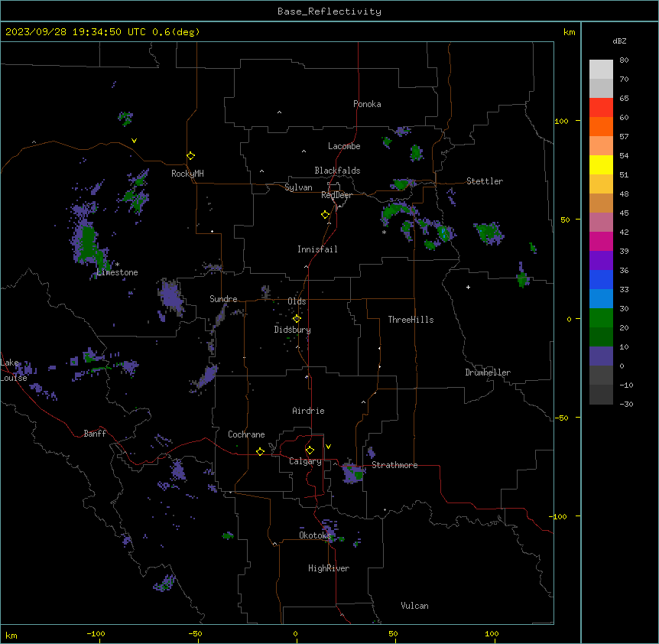This screenshot has width=659, height=644.
Task: Click the purple 36–39 dBZ legend swatch
Action: [601, 261]
